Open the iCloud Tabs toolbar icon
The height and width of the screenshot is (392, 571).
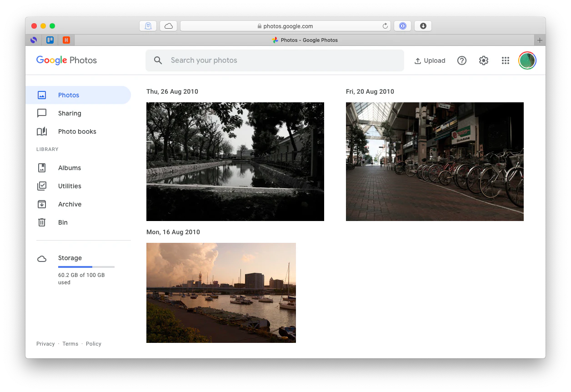point(168,26)
